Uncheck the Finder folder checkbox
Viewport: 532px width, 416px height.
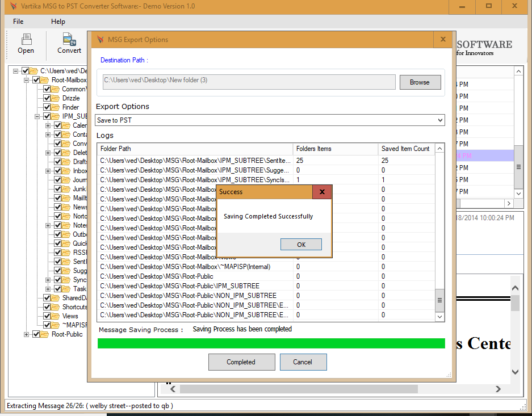click(47, 107)
